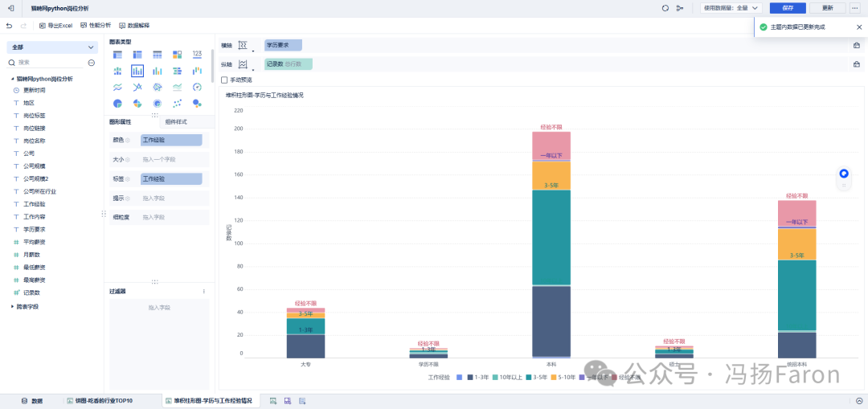Viewport: 868px width, 409px height.
Task: Select the waterfall chart type icon
Action: (197, 71)
